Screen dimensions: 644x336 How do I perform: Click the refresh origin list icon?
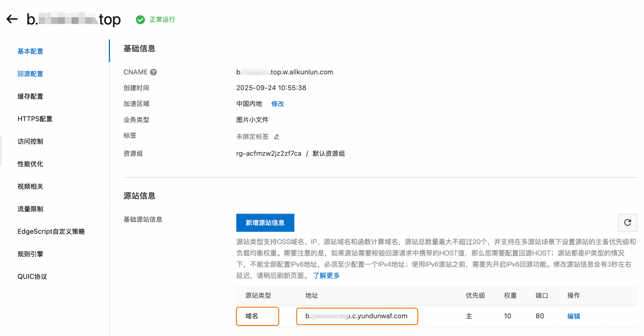point(627,222)
